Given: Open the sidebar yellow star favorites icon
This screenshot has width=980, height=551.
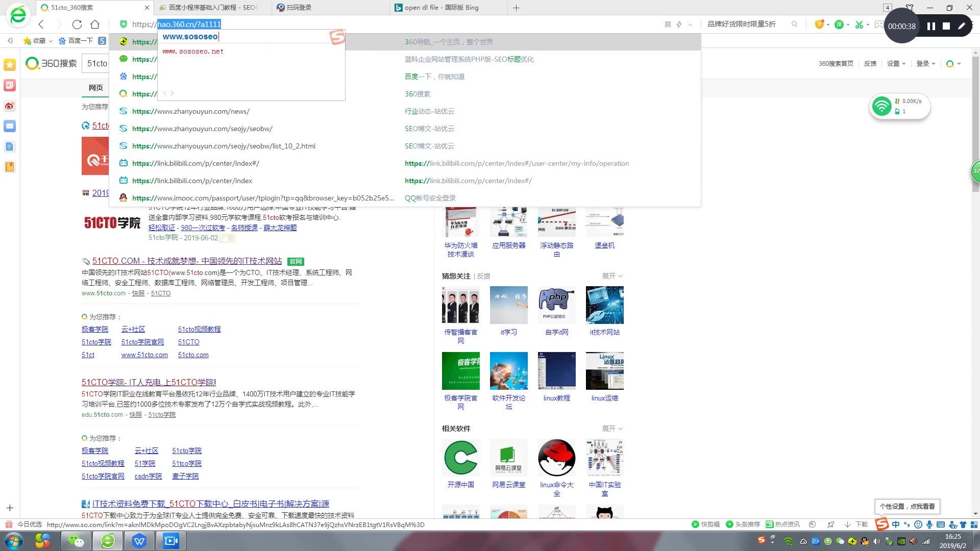Looking at the screenshot, I should coord(10,64).
